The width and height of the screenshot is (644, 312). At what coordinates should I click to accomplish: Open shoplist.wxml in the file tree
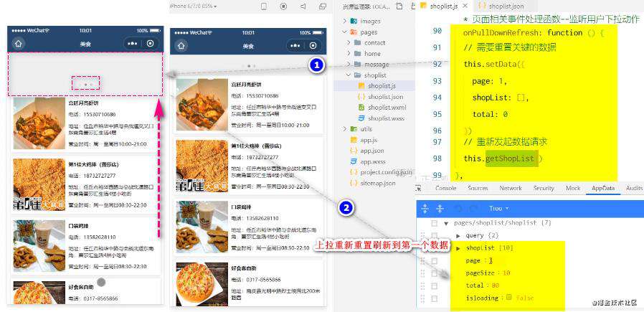pyautogui.click(x=387, y=108)
